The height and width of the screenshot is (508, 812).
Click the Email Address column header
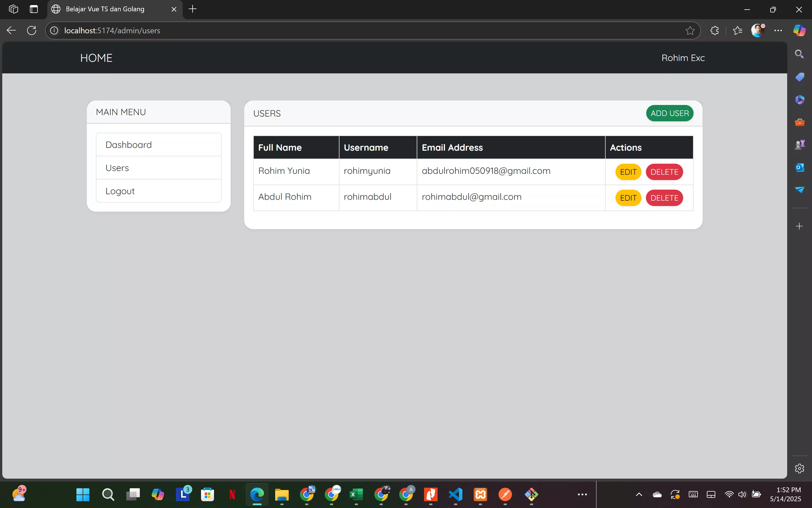511,148
